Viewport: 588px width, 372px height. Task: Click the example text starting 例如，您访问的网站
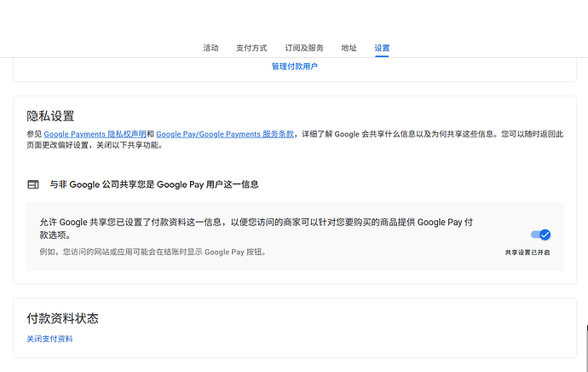153,252
